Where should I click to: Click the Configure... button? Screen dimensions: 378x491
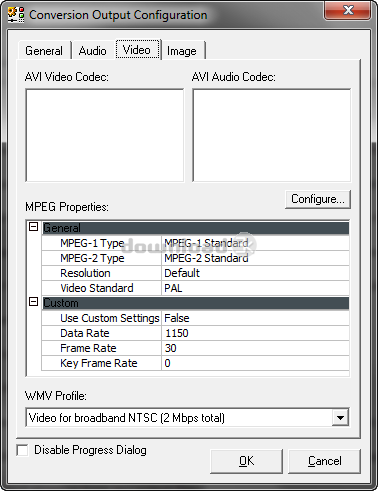click(318, 199)
